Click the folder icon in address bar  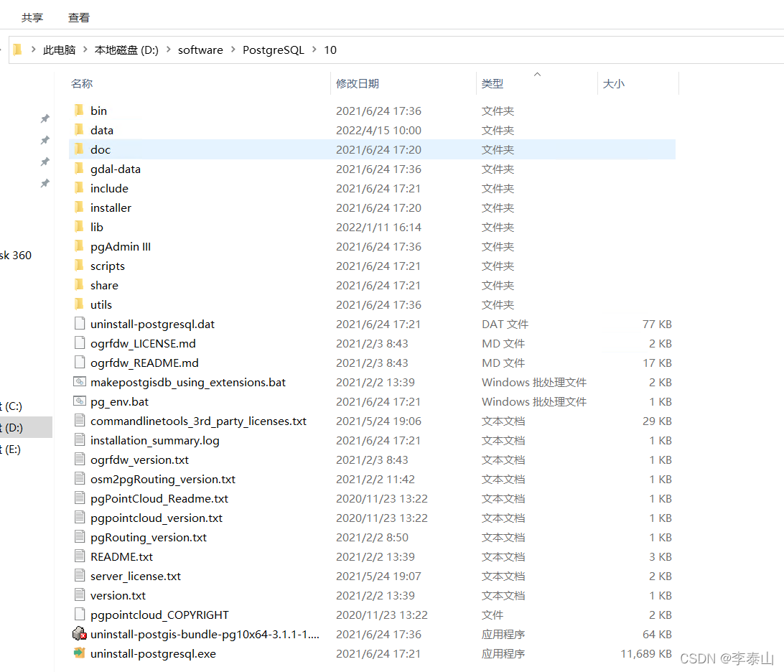(x=17, y=50)
